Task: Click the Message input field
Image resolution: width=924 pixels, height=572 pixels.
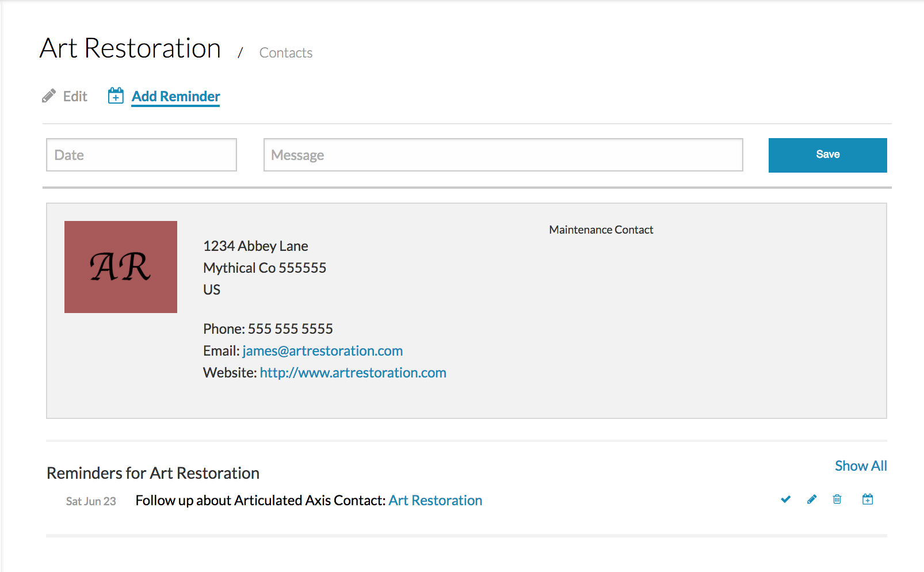Action: tap(503, 154)
